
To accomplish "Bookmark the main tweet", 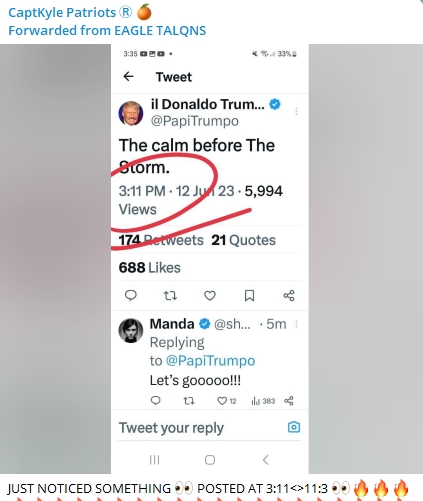I will click(249, 295).
